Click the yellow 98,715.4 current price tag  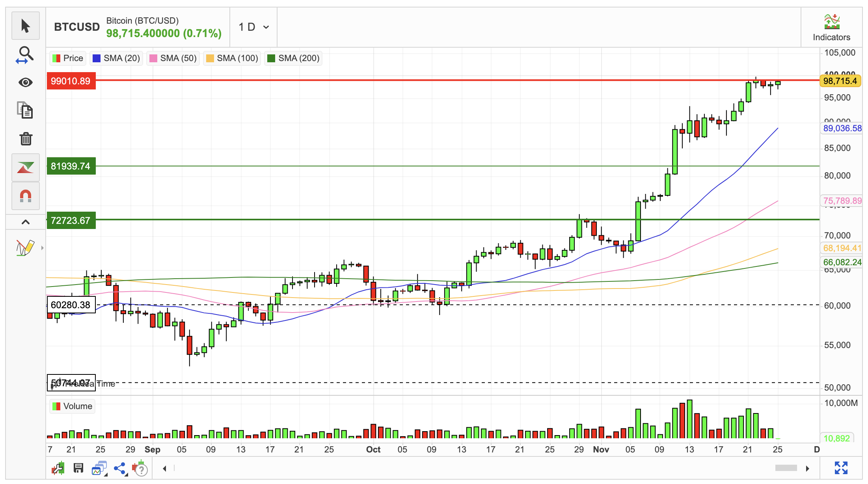coord(840,81)
